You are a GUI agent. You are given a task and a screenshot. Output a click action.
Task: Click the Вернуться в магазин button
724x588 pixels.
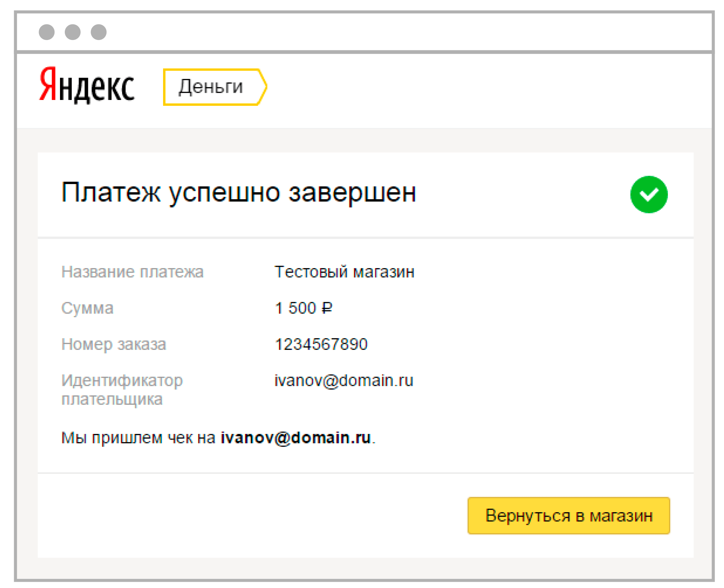click(569, 516)
